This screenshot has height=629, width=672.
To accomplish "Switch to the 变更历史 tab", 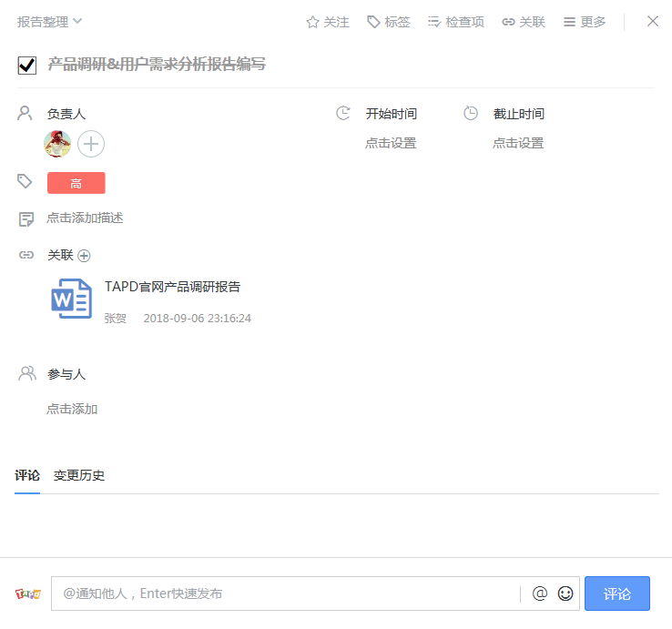I will pos(79,475).
